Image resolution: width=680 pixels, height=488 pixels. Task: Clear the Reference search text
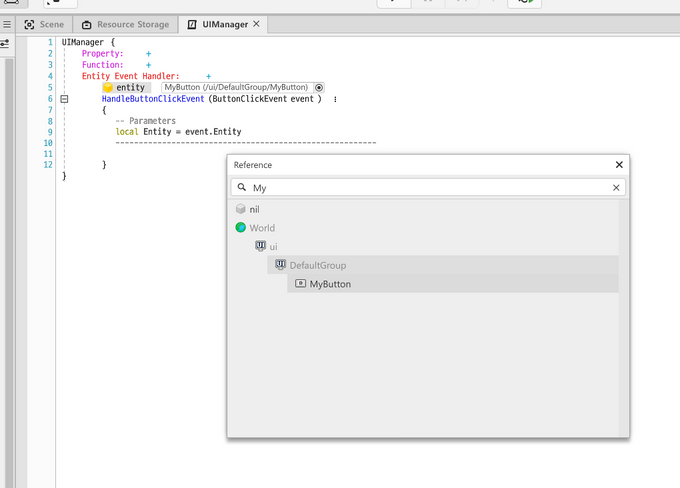click(616, 188)
